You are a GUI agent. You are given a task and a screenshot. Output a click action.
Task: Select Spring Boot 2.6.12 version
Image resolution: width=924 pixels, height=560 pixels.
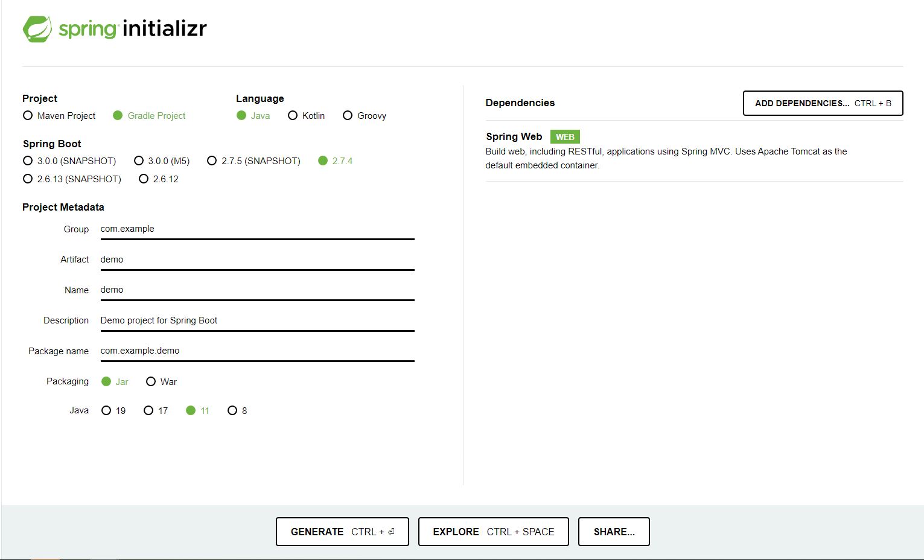(x=159, y=179)
